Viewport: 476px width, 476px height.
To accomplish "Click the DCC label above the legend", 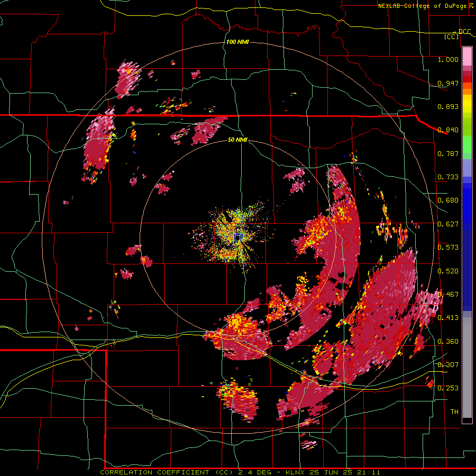I will click(464, 31).
